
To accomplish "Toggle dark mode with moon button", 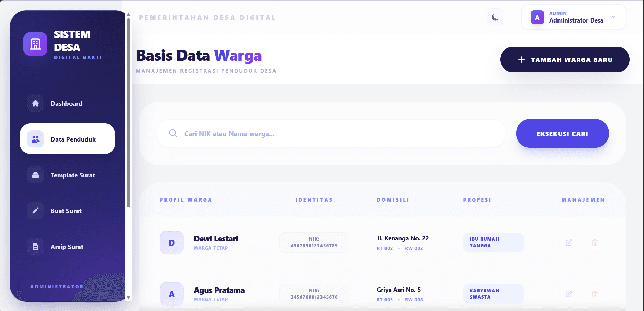I will coord(495,17).
